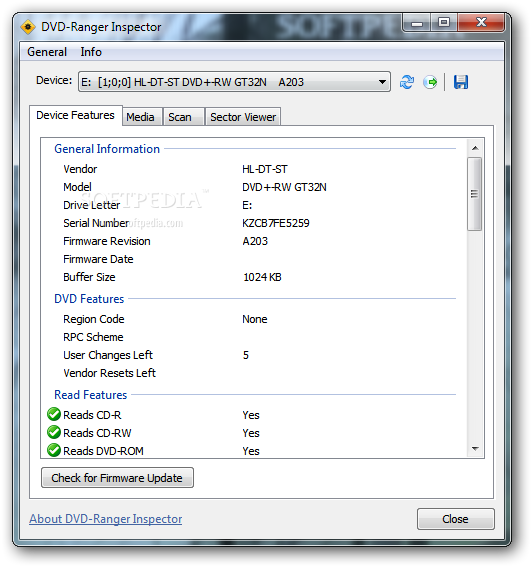Click the General Information section header

point(107,149)
